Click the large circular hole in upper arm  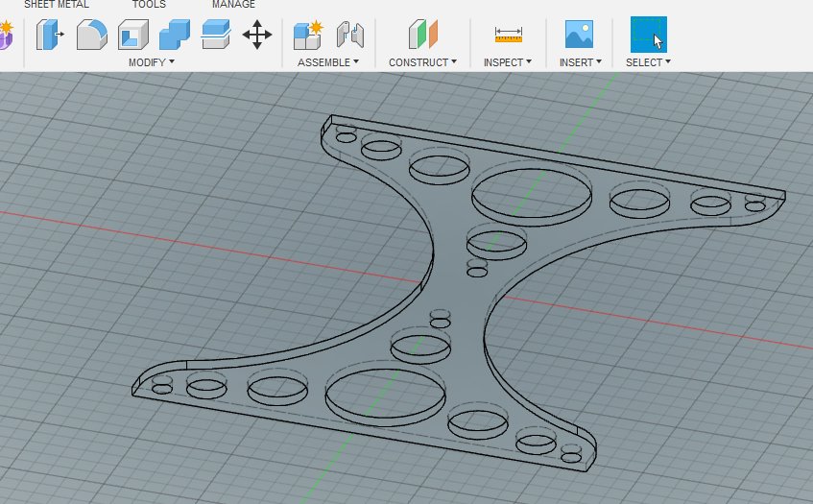coord(532,195)
